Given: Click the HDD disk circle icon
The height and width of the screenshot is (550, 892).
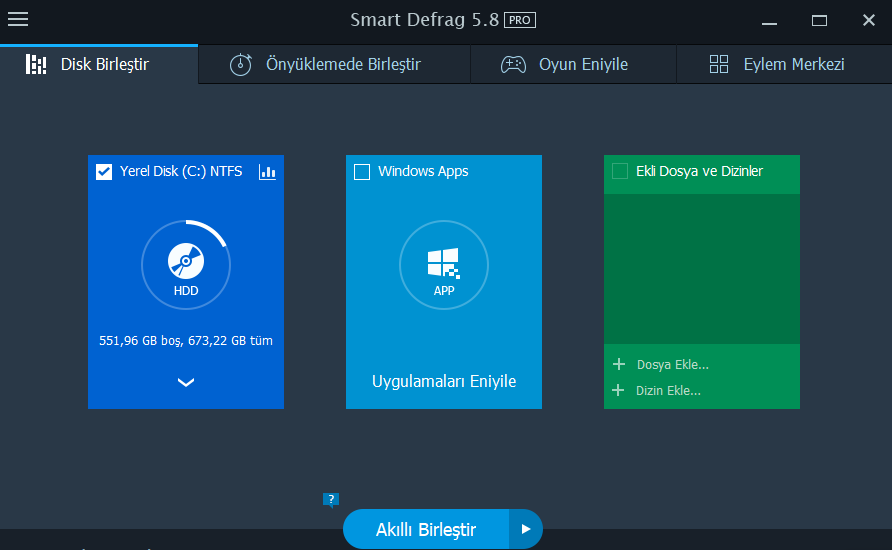Looking at the screenshot, I should (x=186, y=265).
